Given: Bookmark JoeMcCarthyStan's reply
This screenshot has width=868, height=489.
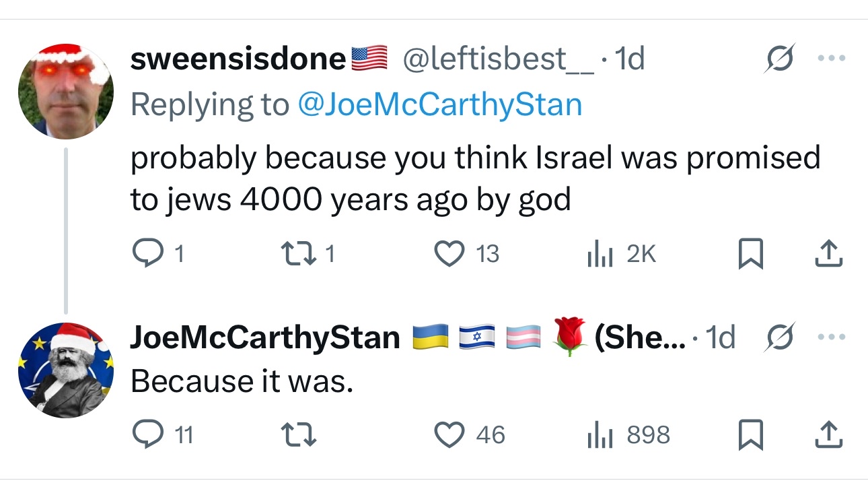Looking at the screenshot, I should point(750,435).
